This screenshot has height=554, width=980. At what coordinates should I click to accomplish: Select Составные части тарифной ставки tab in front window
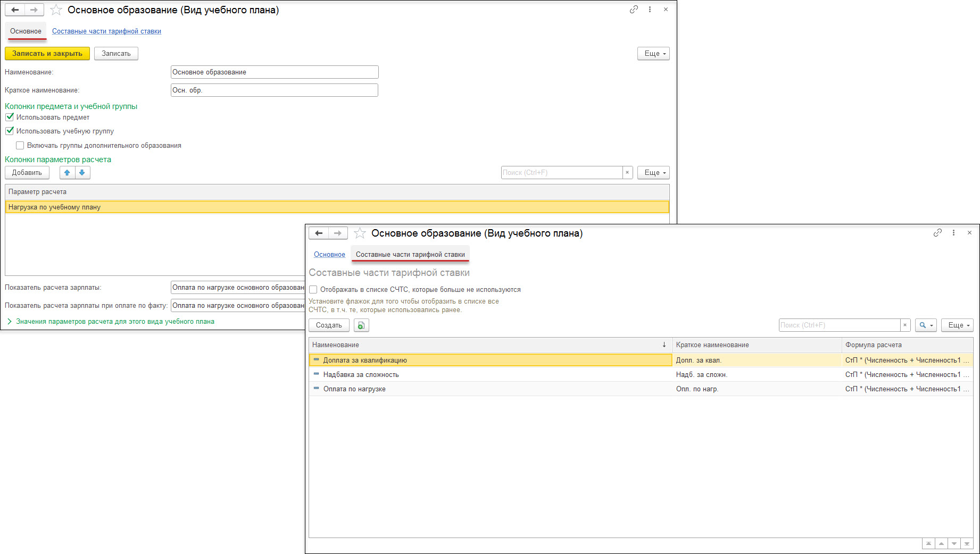[410, 254]
